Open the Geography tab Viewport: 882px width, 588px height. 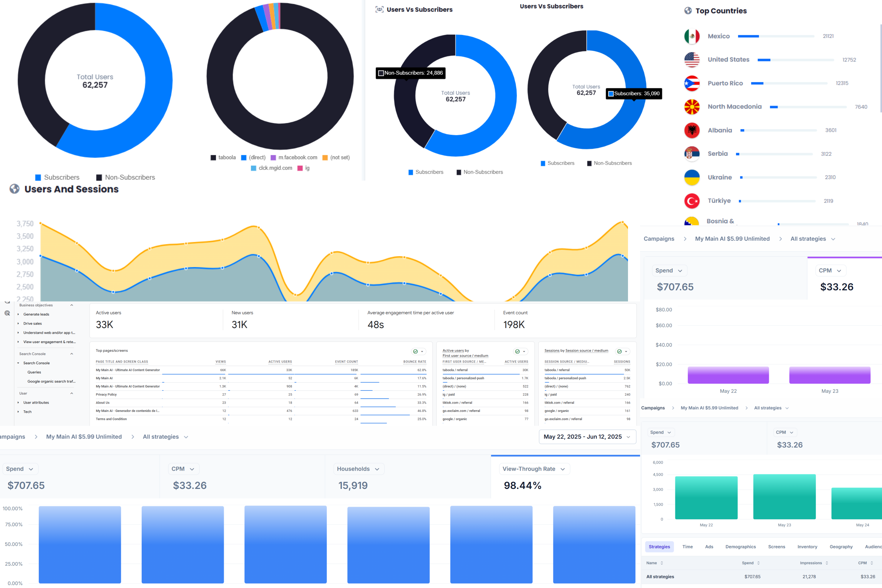[x=841, y=547]
